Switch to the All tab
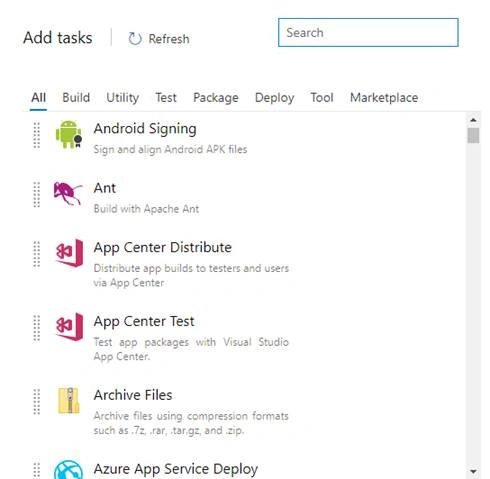Screen dimensions: 490x479 pos(38,98)
